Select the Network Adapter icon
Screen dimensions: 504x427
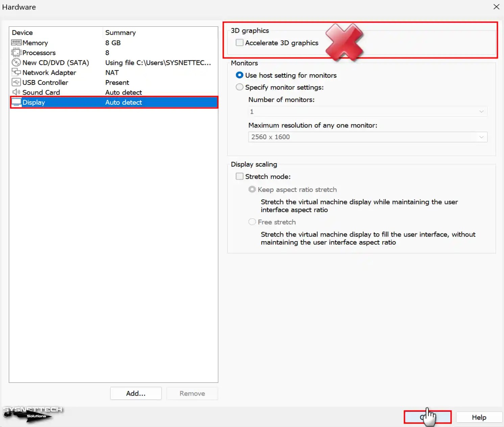[16, 72]
